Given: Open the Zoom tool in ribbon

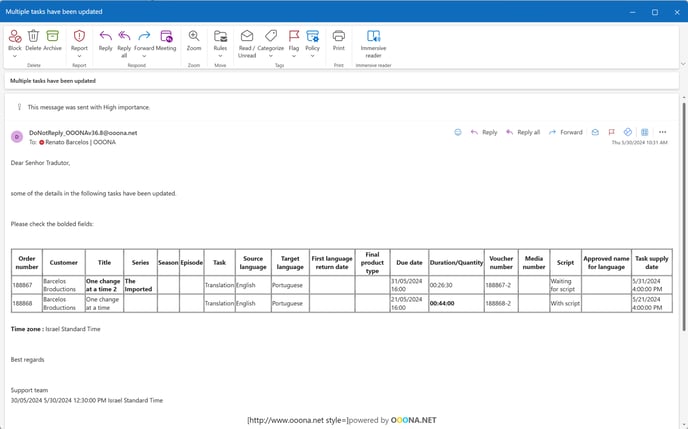Looking at the screenshot, I should pyautogui.click(x=194, y=40).
